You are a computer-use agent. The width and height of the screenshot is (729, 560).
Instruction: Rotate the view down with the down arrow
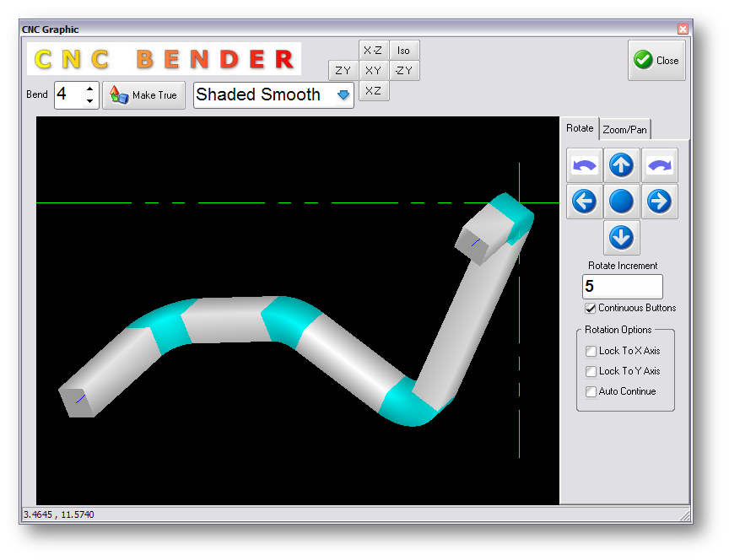pyautogui.click(x=622, y=238)
